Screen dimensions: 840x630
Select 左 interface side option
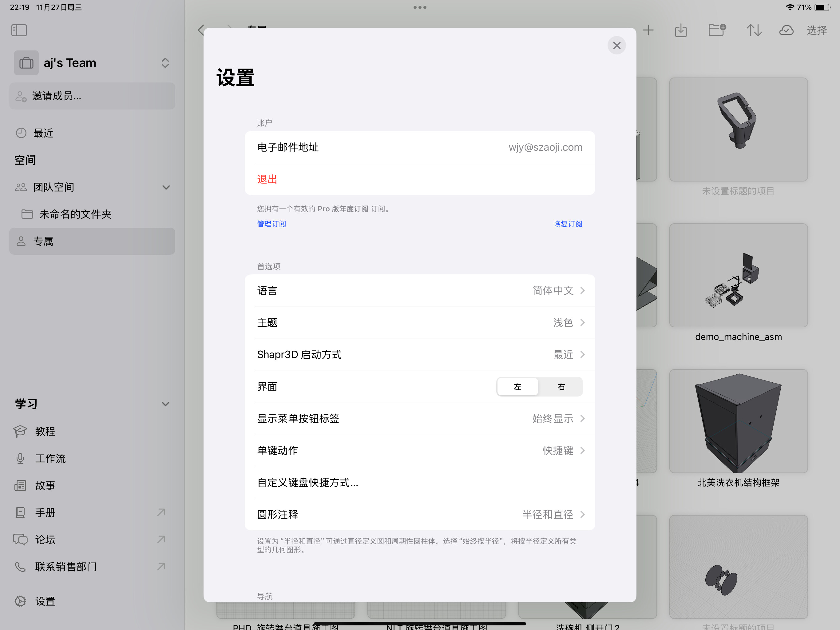pos(517,387)
